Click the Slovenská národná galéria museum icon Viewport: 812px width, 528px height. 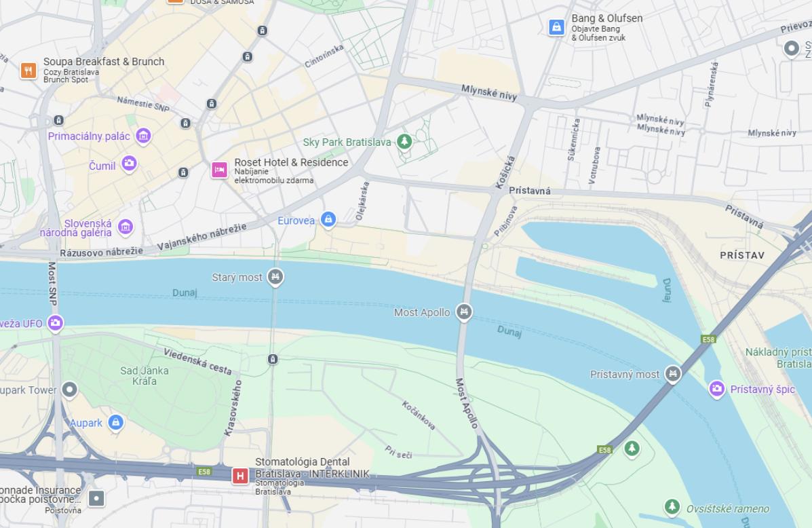(125, 227)
